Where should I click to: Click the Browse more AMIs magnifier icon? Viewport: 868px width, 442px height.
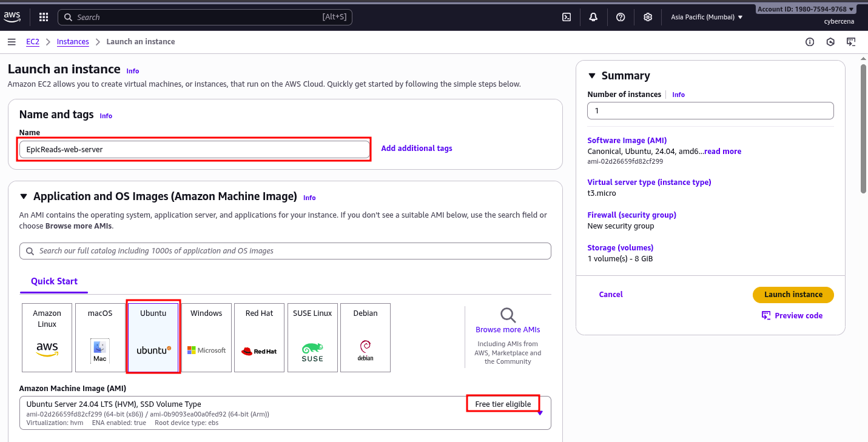[508, 315]
